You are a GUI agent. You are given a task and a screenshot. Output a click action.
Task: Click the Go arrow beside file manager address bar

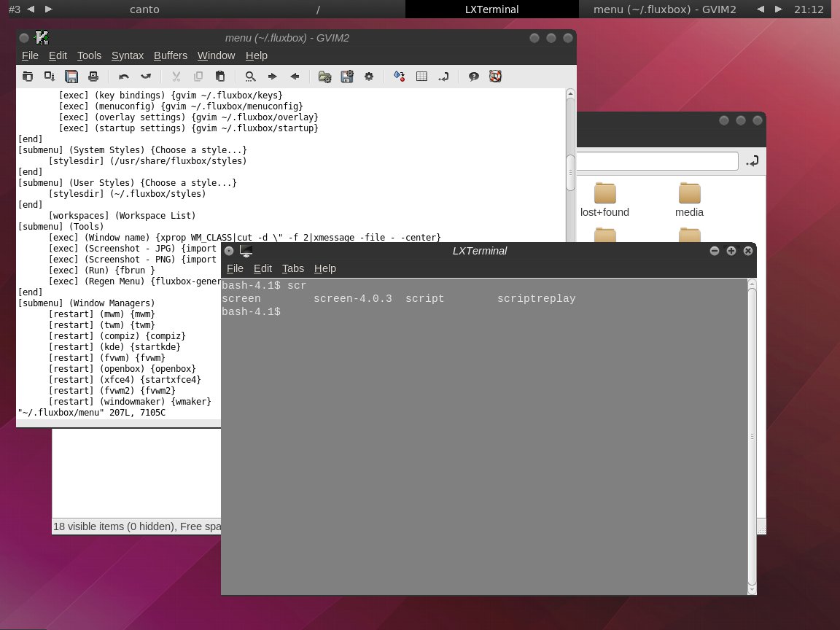[752, 161]
